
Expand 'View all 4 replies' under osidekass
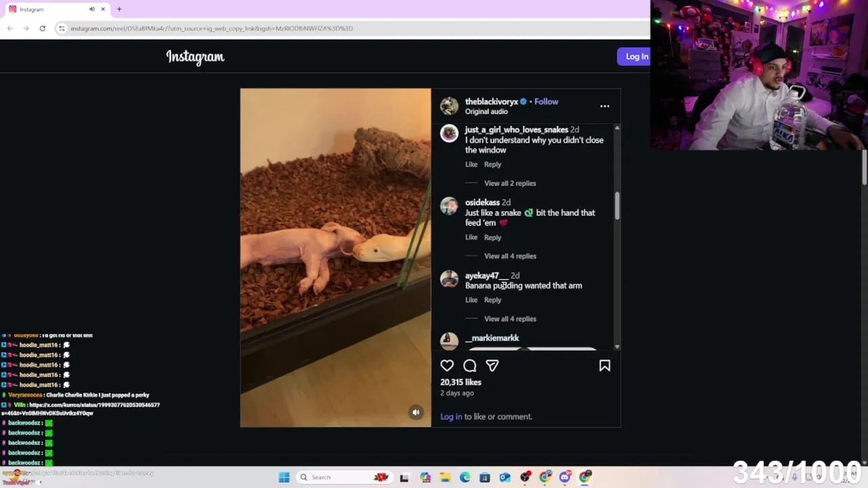tap(510, 256)
